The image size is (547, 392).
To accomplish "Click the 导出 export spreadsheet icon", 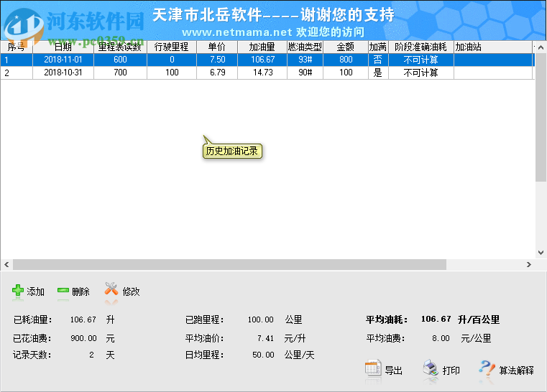I will (373, 368).
